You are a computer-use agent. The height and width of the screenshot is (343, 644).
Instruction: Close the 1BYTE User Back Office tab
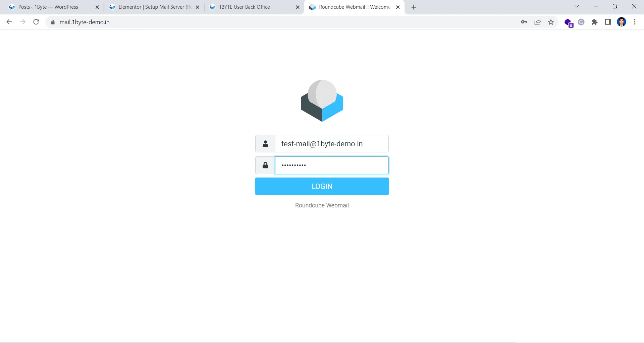coord(298,7)
